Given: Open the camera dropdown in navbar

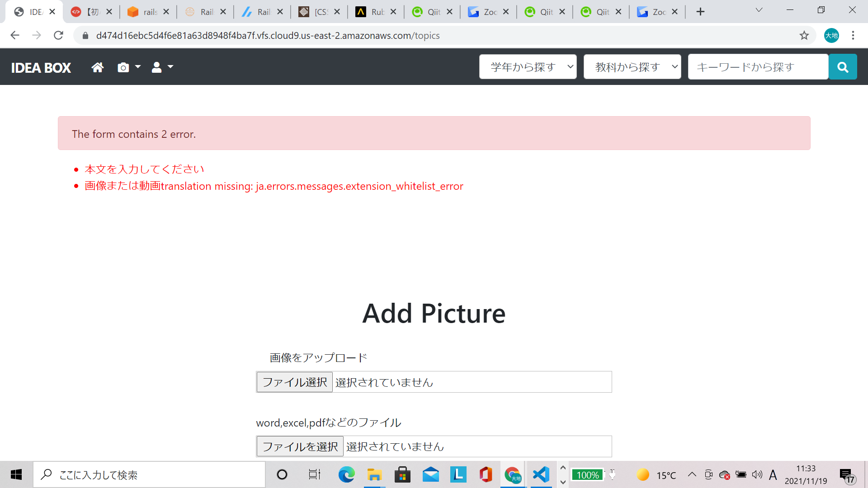Looking at the screenshot, I should click(x=129, y=67).
